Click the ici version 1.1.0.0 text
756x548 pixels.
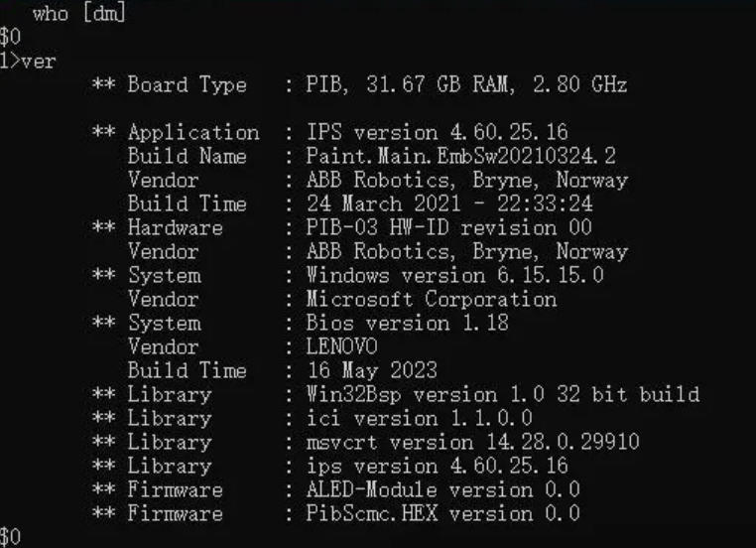click(x=420, y=419)
